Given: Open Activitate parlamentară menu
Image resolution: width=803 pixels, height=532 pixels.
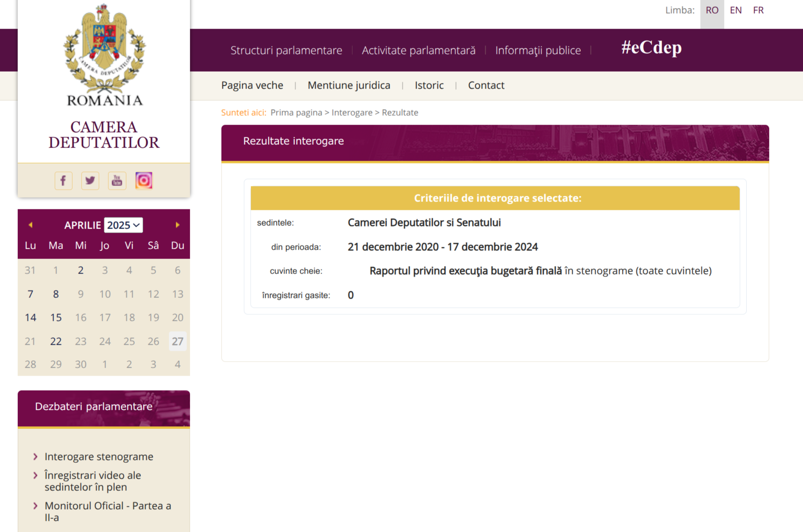Looking at the screenshot, I should [419, 50].
